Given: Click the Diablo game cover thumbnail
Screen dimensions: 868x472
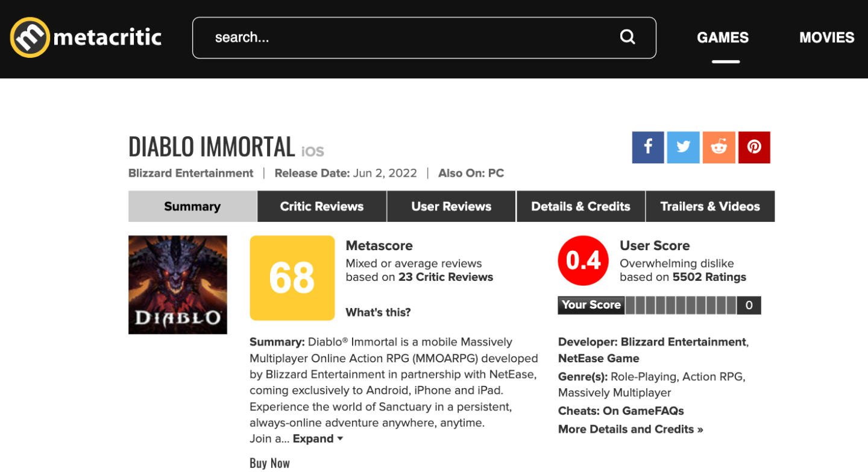Looking at the screenshot, I should (178, 285).
